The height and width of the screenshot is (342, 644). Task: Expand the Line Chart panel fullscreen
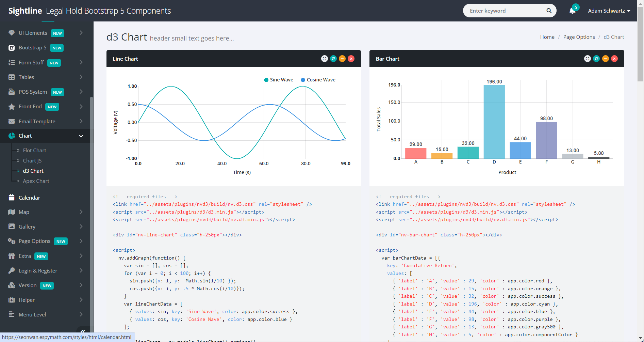pyautogui.click(x=324, y=59)
